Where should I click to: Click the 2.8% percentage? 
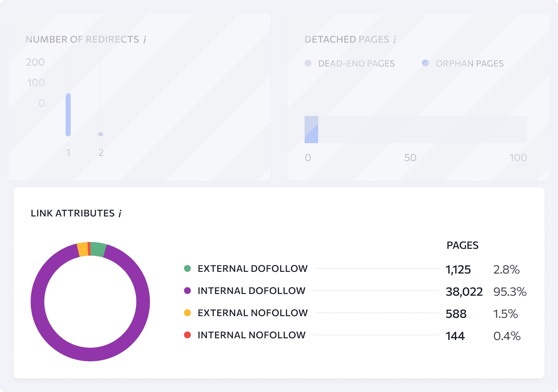[x=506, y=270]
